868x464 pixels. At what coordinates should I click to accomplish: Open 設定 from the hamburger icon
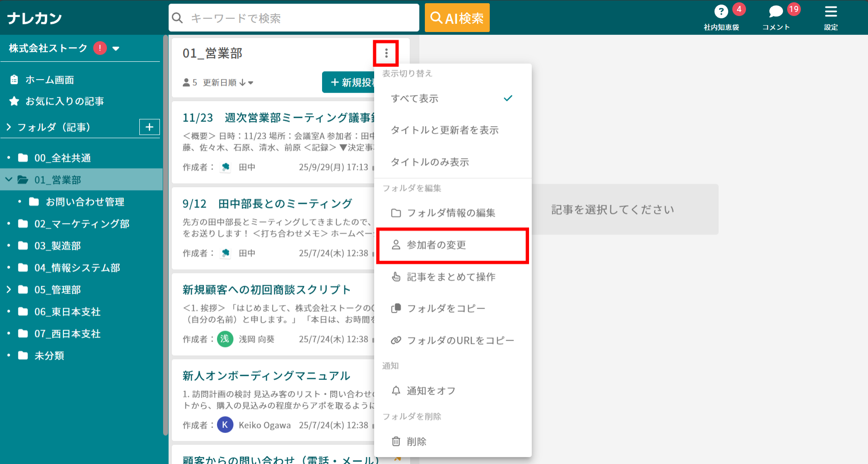(x=831, y=12)
